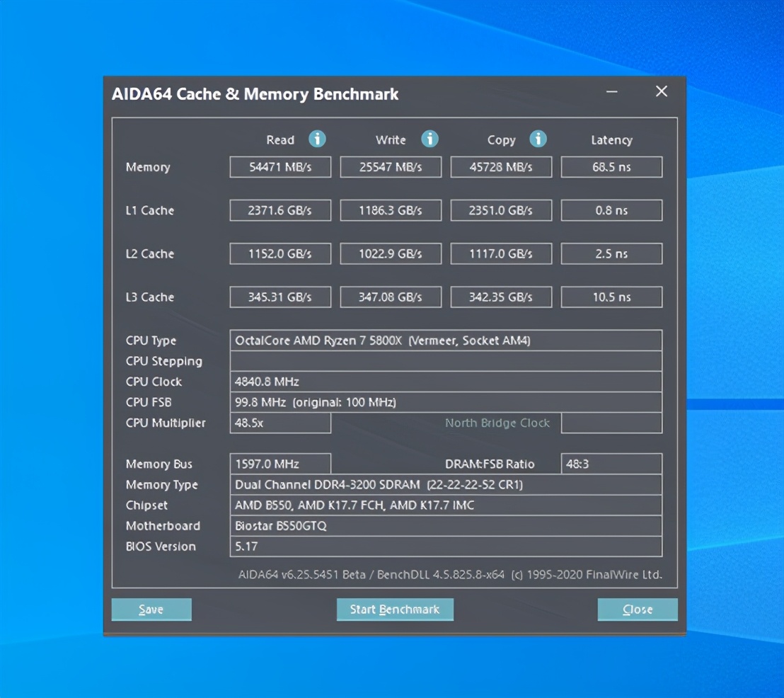Select the DRAM:FSB Ratio field
Screen dimensions: 784x698
tap(611, 464)
